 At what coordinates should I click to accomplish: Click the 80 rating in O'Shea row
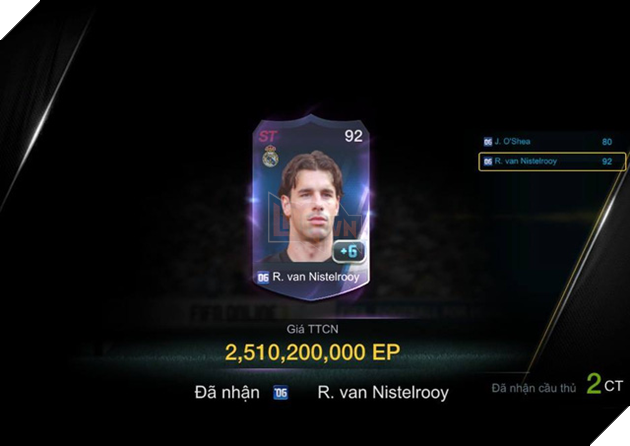[607, 142]
